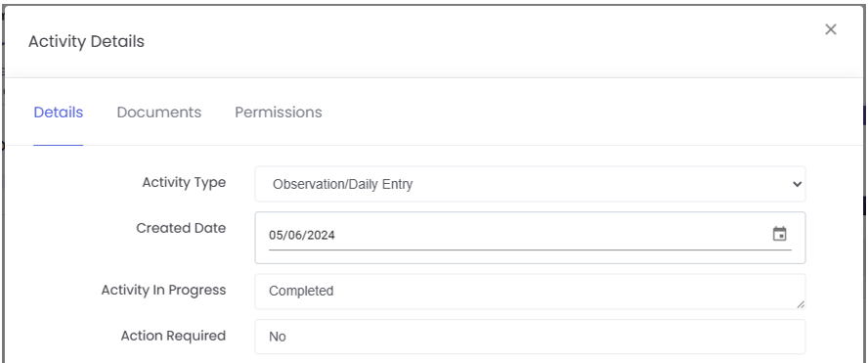The height and width of the screenshot is (363, 868).
Task: Click the Action Required label
Action: [x=173, y=336]
